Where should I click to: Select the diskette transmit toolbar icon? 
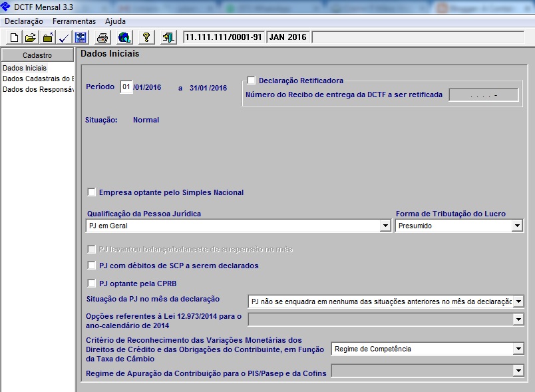coord(82,37)
